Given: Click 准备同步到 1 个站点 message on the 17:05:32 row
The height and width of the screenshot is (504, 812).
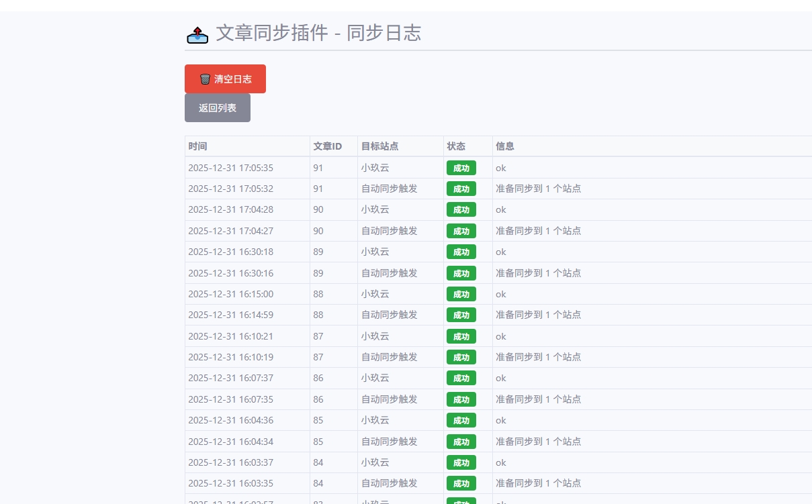Looking at the screenshot, I should pyautogui.click(x=538, y=189).
